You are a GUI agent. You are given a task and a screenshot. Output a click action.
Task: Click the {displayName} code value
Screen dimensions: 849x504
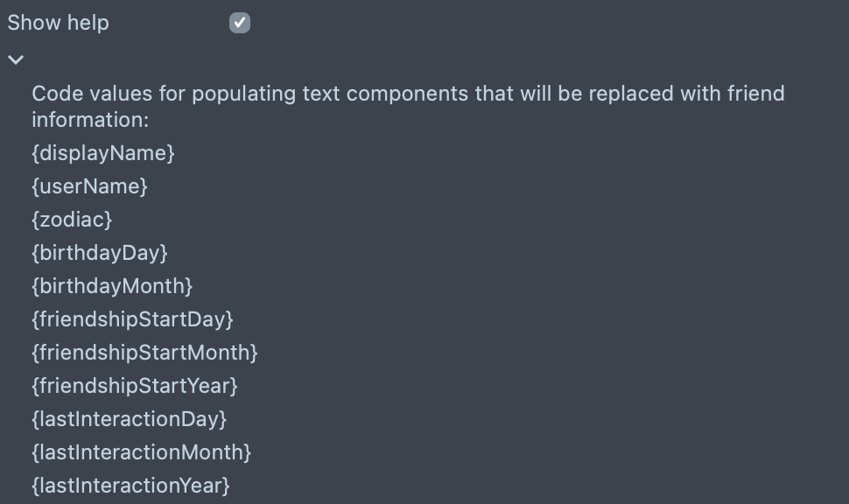tap(103, 153)
